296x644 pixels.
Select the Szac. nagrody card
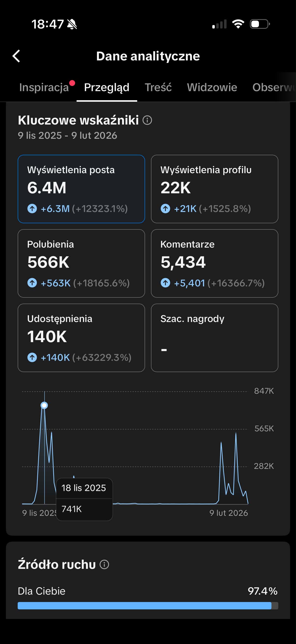pos(215,338)
